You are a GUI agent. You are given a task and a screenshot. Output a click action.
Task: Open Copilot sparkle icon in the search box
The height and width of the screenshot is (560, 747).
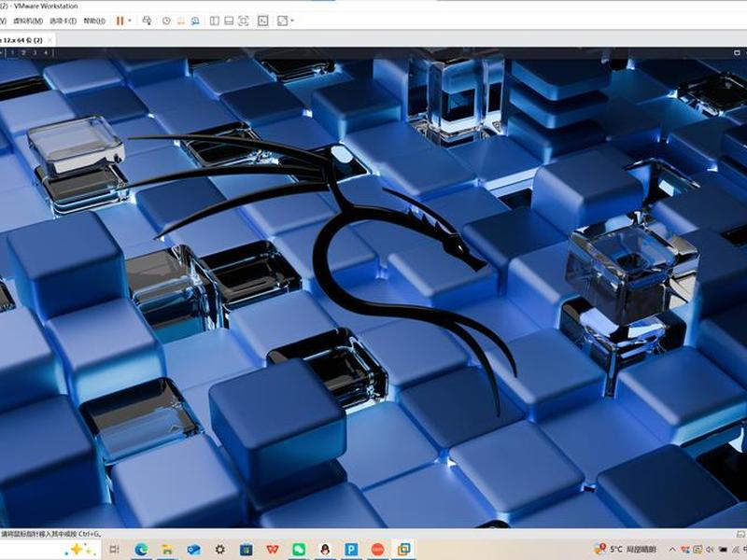point(82,549)
